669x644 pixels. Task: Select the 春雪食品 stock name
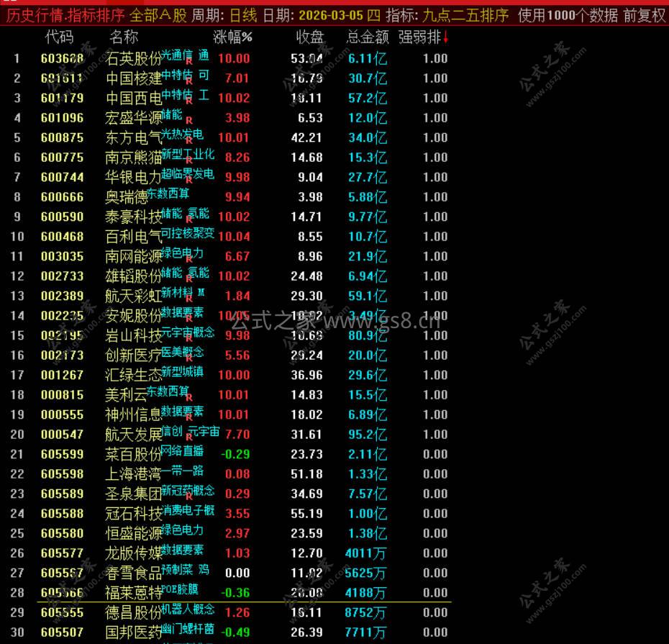click(134, 573)
